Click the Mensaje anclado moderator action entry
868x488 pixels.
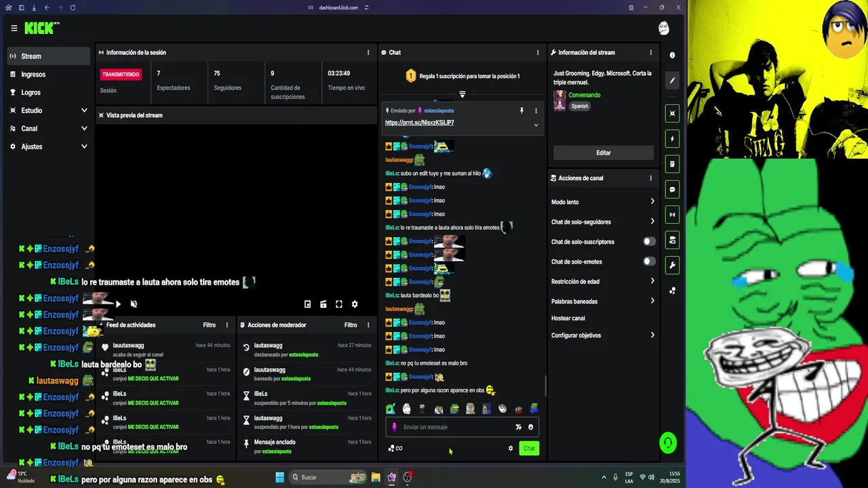tap(307, 447)
